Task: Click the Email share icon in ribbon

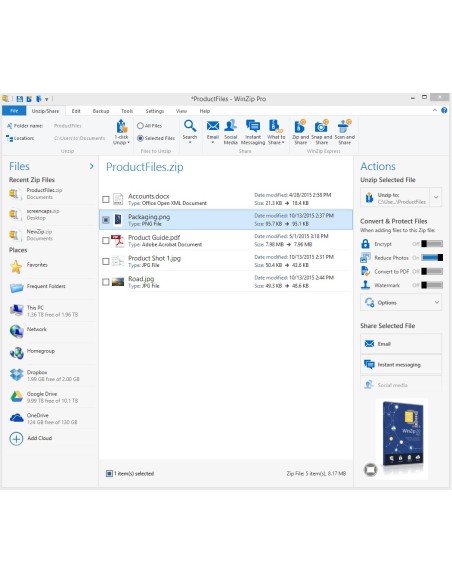Action: [213, 126]
